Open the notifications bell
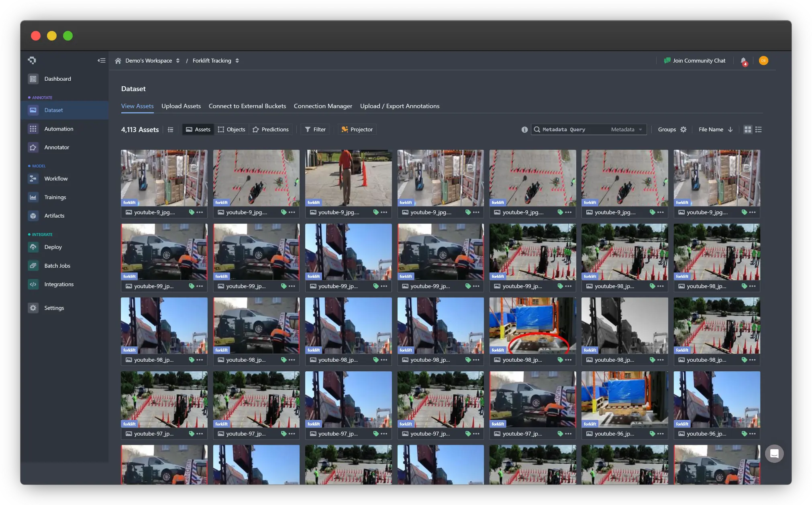Image resolution: width=812 pixels, height=505 pixels. pos(743,61)
